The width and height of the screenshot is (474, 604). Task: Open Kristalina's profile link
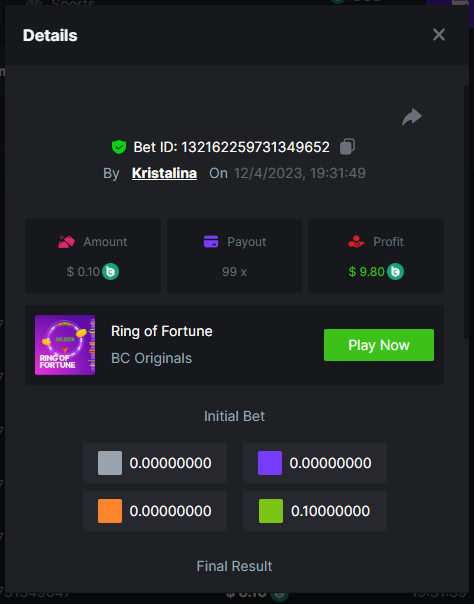click(164, 173)
